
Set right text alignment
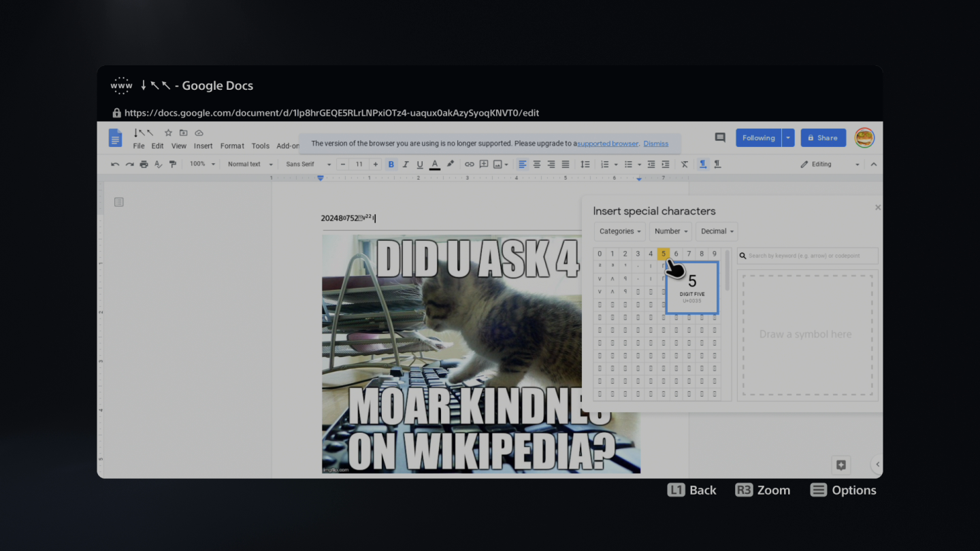click(551, 164)
